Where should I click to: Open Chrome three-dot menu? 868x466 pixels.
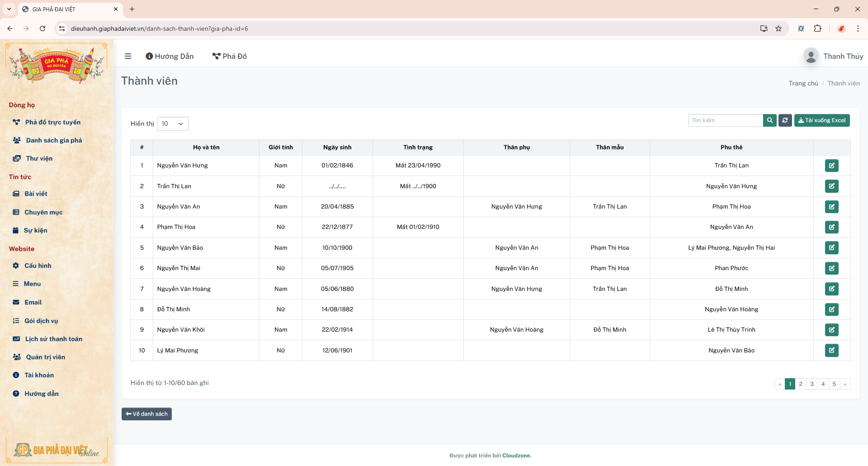click(x=858, y=29)
